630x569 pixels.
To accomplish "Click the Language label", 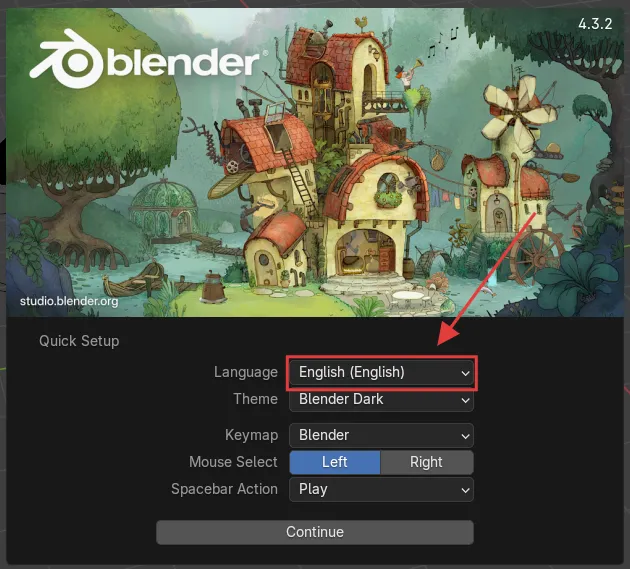I will (x=245, y=372).
